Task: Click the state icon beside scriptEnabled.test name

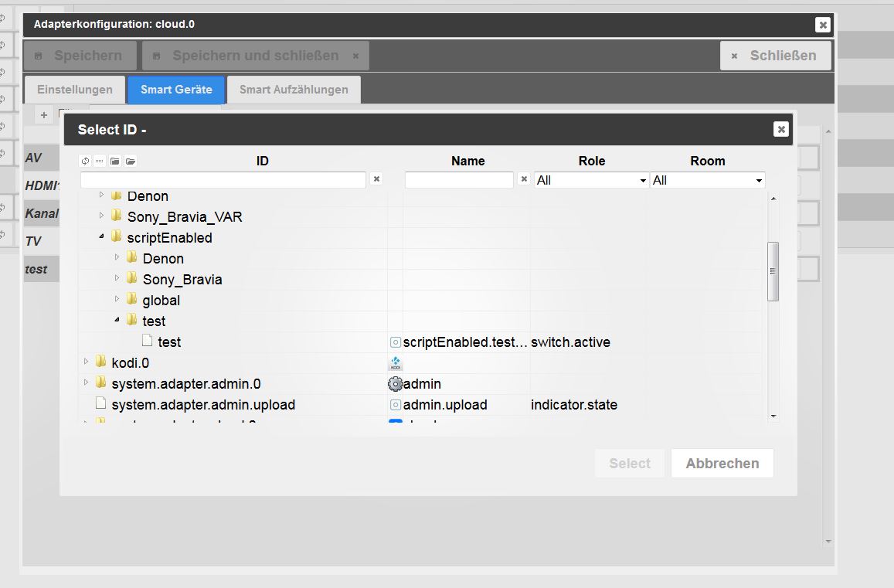Action: pyautogui.click(x=395, y=342)
